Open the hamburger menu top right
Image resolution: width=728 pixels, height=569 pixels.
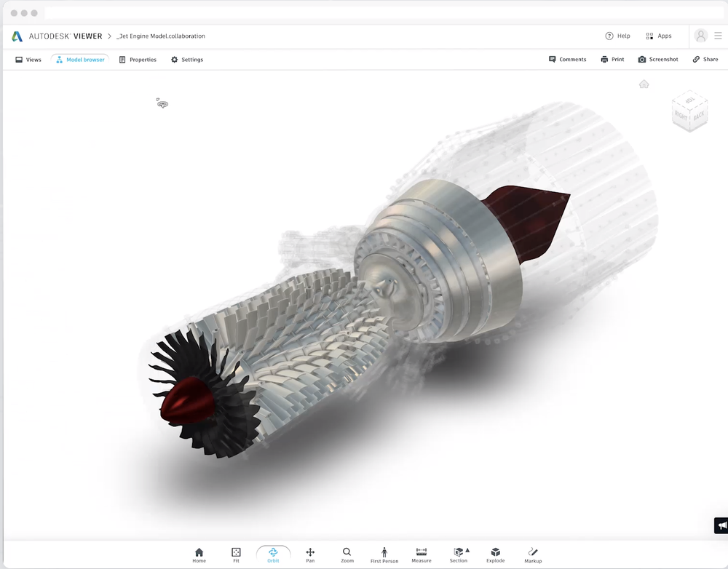pos(716,36)
